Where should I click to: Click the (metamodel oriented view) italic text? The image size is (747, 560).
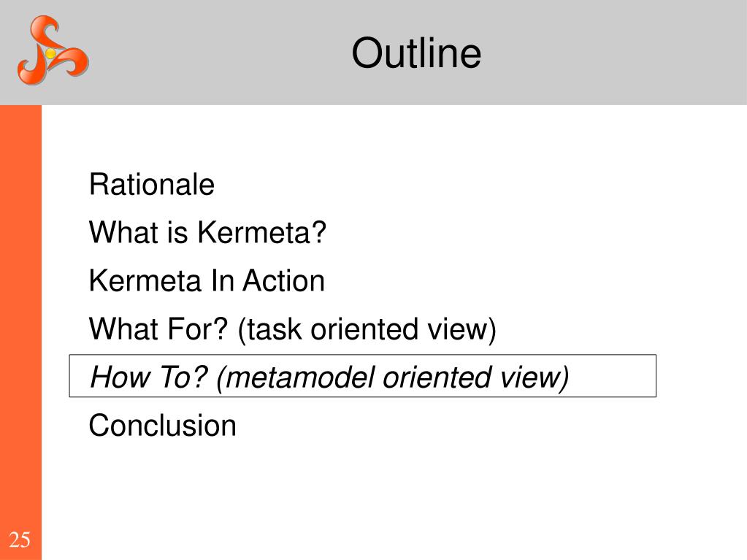392,377
